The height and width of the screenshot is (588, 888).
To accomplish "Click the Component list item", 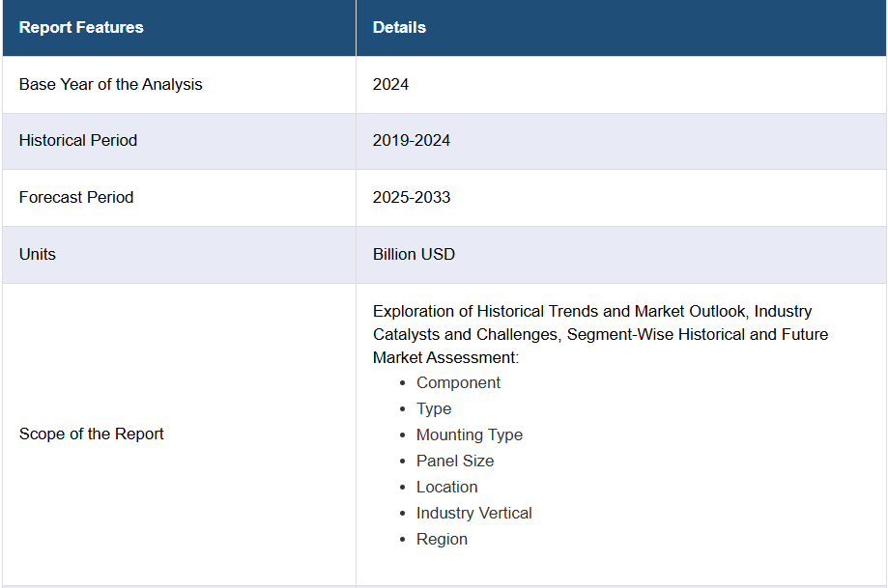I will point(458,382).
